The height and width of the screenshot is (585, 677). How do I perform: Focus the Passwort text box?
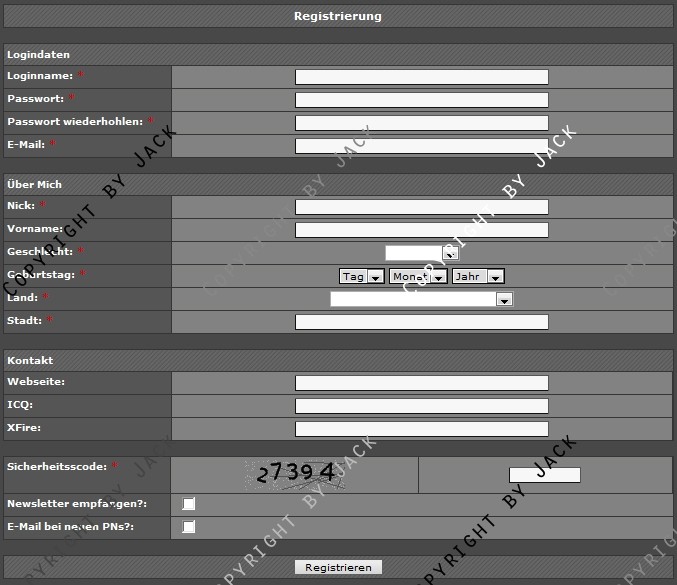pyautogui.click(x=421, y=100)
